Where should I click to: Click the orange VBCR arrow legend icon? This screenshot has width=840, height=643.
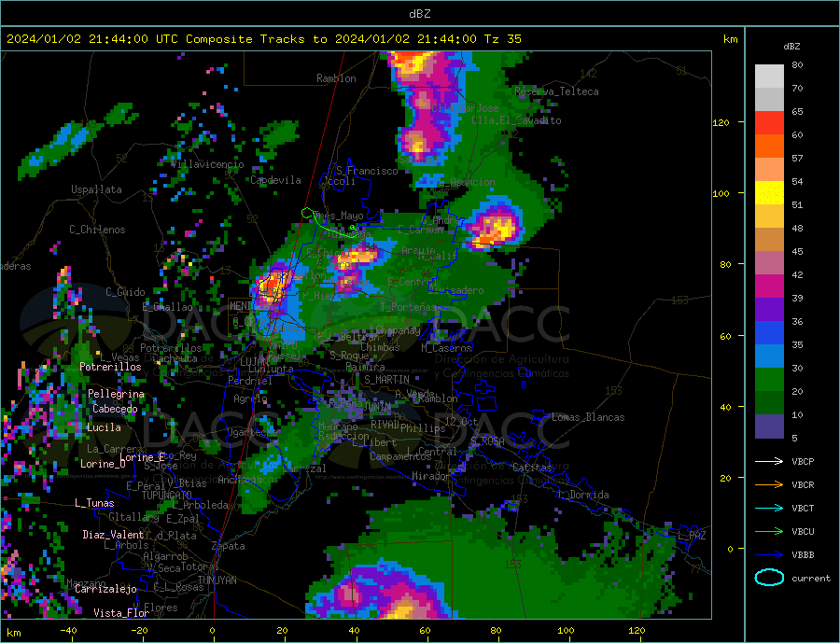(769, 485)
